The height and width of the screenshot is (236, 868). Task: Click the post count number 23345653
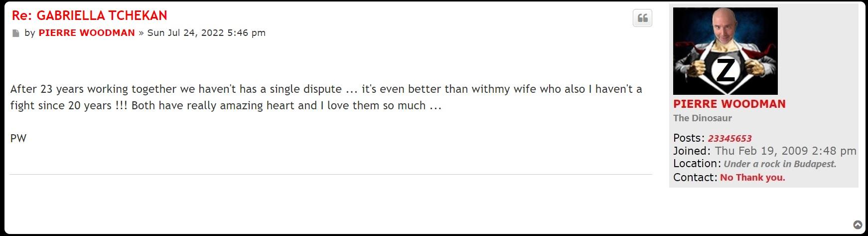pos(729,139)
